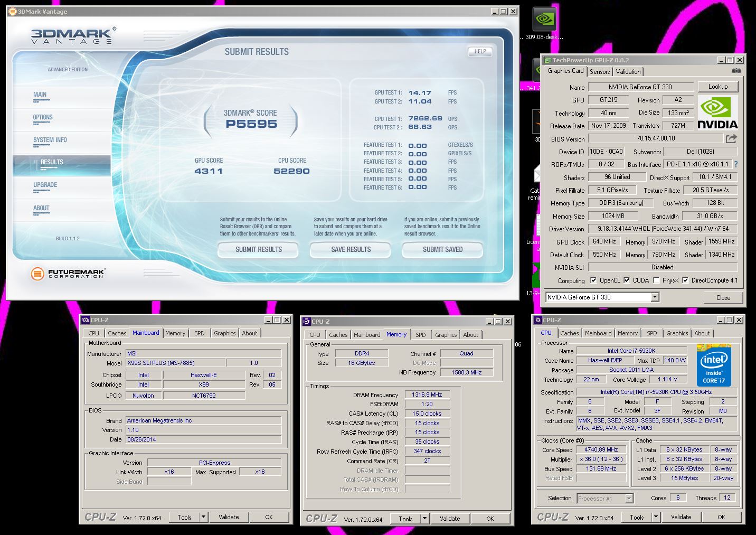The height and width of the screenshot is (535, 756).
Task: Open the GPU selector dropdown in GPU-Z
Action: click(x=655, y=297)
